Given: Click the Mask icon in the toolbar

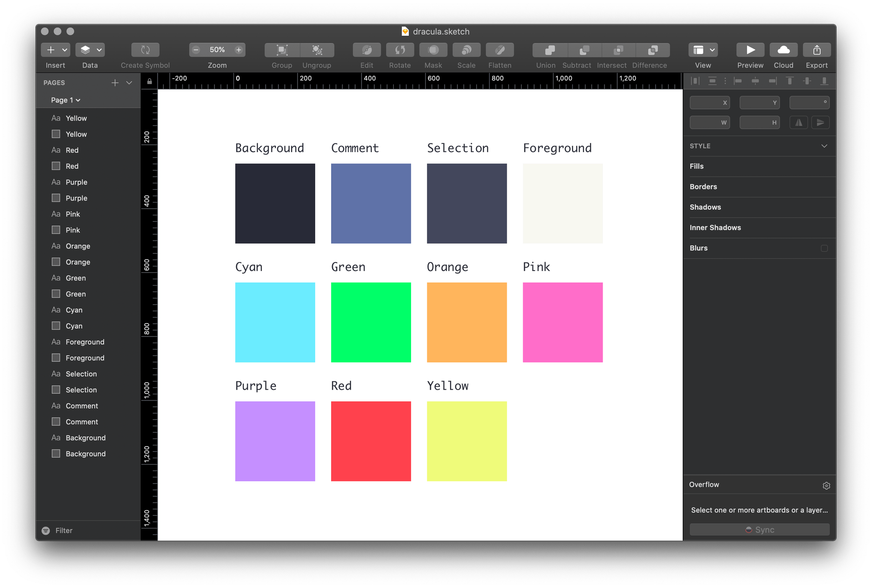Looking at the screenshot, I should [433, 50].
